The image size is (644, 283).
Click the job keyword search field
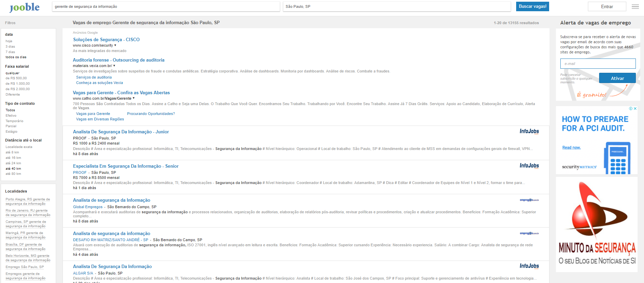click(166, 6)
